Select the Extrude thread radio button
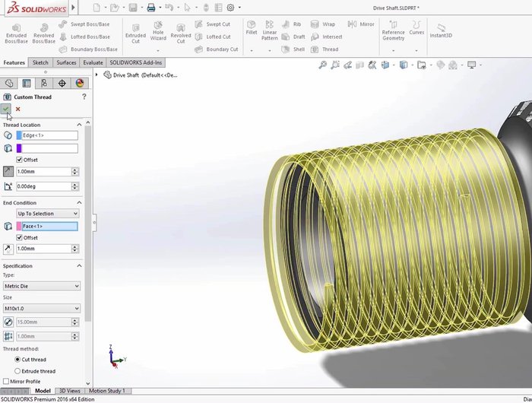 click(x=17, y=370)
